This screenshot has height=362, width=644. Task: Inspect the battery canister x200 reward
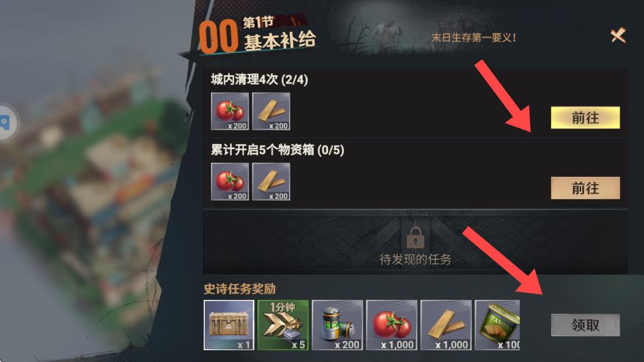pos(337,325)
